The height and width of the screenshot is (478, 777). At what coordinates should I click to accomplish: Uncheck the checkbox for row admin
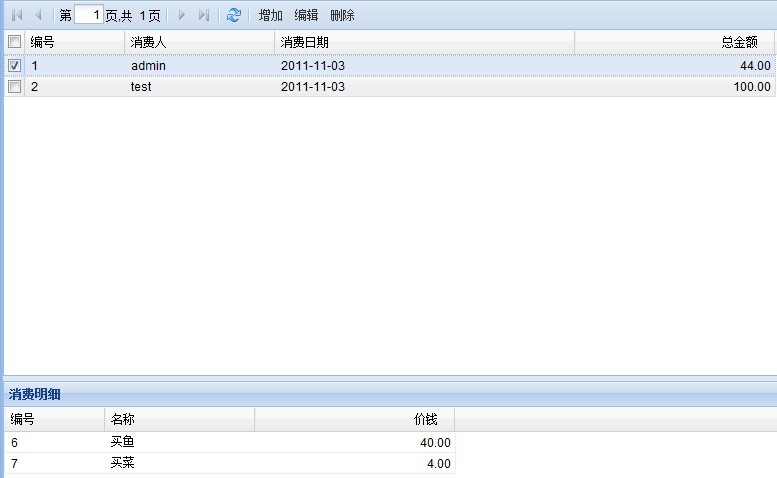14,65
